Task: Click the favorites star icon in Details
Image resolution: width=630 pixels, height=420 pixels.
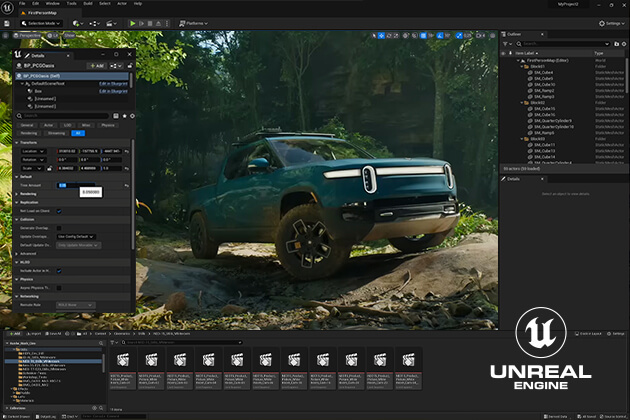Action: click(125, 116)
